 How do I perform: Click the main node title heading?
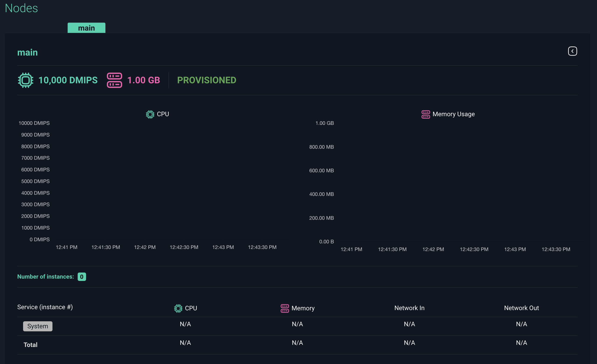27,52
